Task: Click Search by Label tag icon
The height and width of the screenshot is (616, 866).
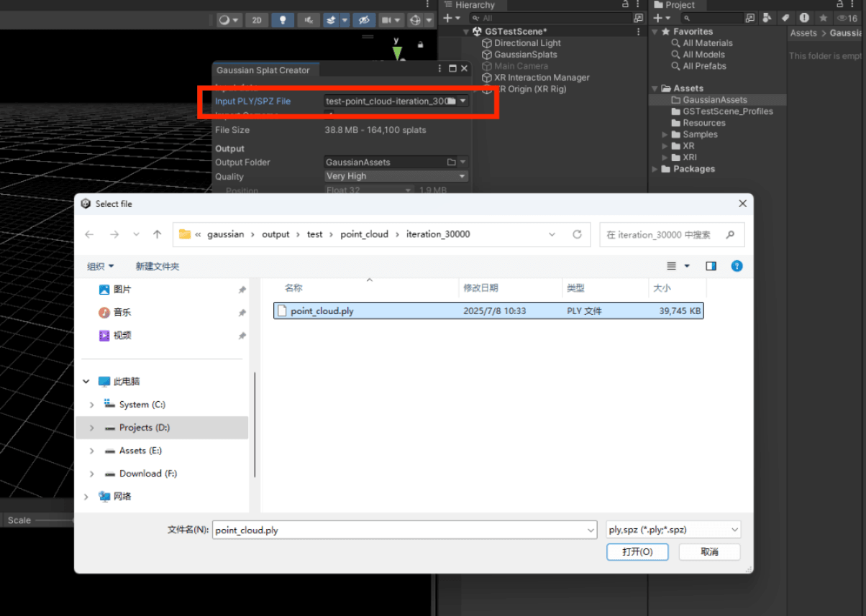Action: (x=785, y=18)
